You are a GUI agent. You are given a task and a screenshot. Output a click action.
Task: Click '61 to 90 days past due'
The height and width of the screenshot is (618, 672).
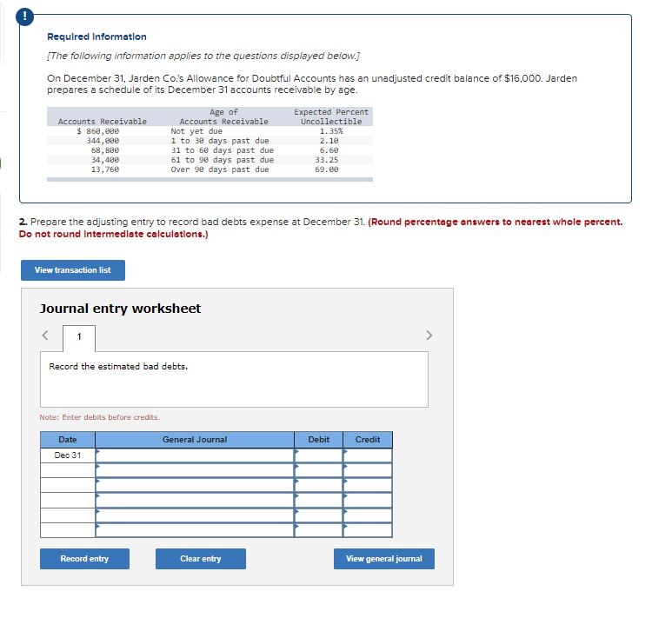click(x=222, y=160)
